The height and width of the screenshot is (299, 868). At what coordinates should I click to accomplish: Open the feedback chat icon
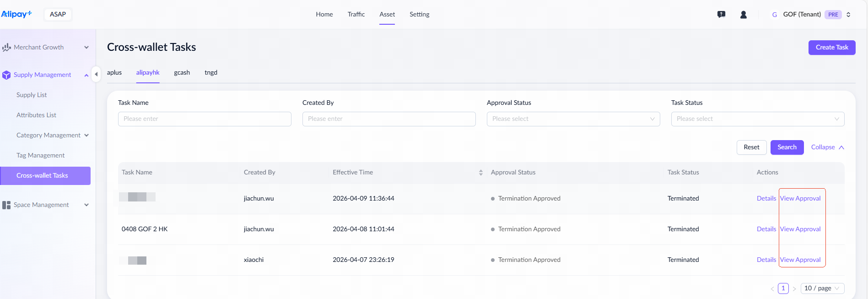721,15
